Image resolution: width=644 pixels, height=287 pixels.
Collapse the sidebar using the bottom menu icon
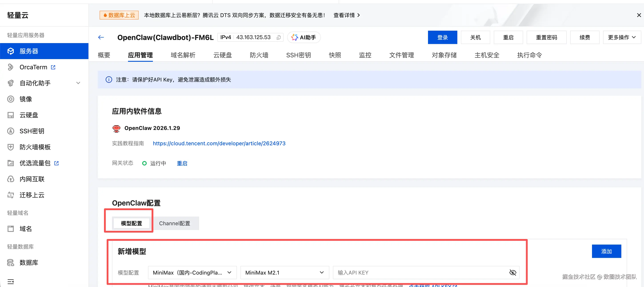pos(10,281)
